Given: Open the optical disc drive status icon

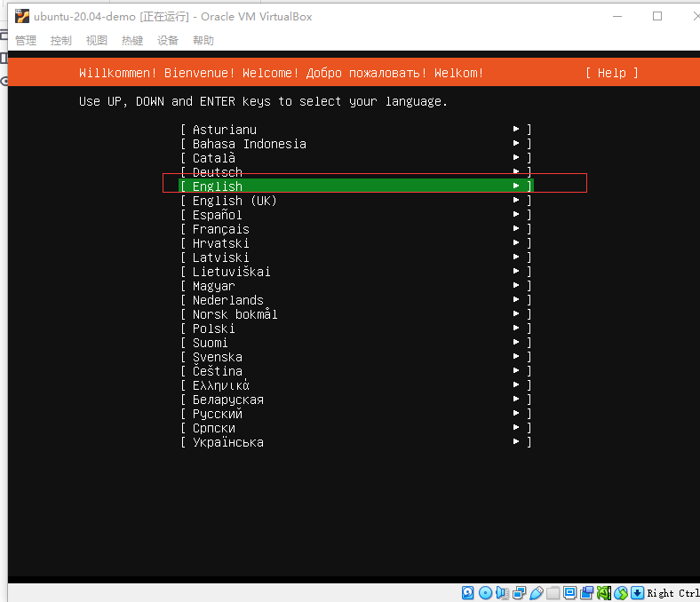Looking at the screenshot, I should tap(485, 592).
